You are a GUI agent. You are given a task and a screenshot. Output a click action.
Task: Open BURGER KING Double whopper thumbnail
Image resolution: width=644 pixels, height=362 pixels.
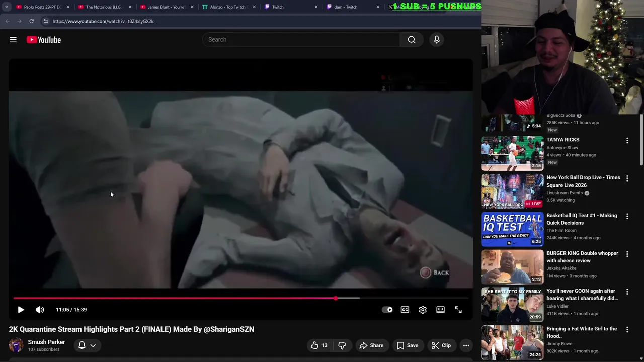512,267
